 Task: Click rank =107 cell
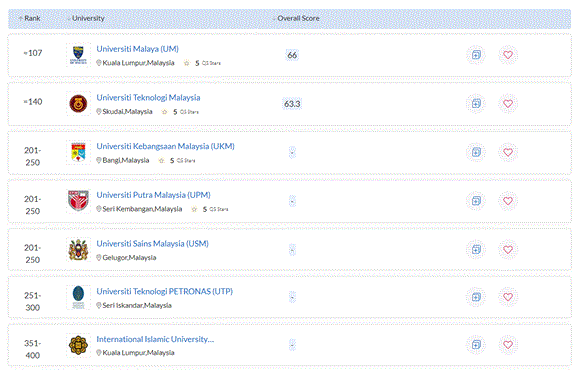[x=33, y=53]
